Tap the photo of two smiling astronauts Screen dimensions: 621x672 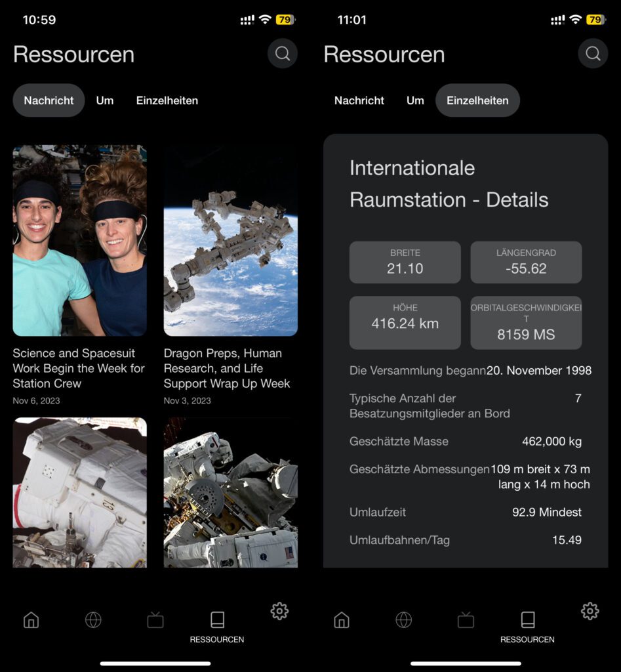coord(79,240)
